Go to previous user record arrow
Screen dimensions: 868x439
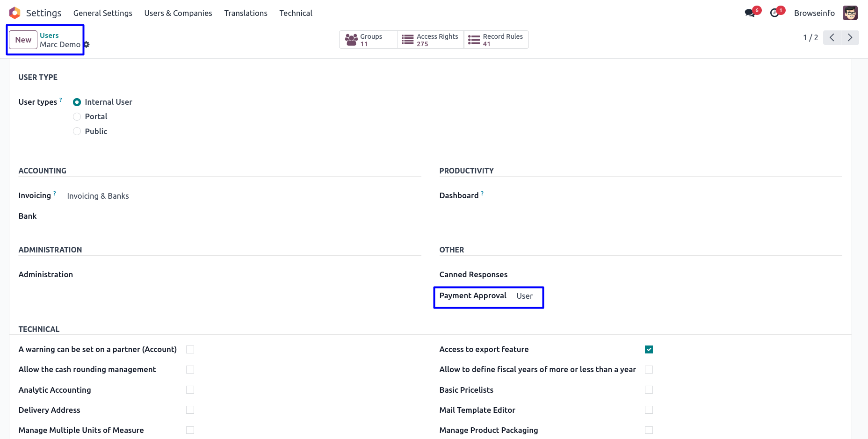832,37
